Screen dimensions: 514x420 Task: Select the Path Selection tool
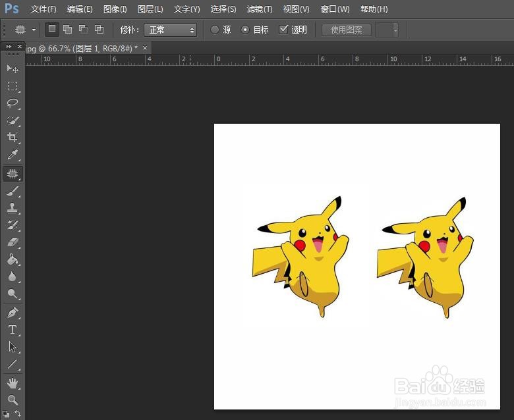tap(13, 347)
